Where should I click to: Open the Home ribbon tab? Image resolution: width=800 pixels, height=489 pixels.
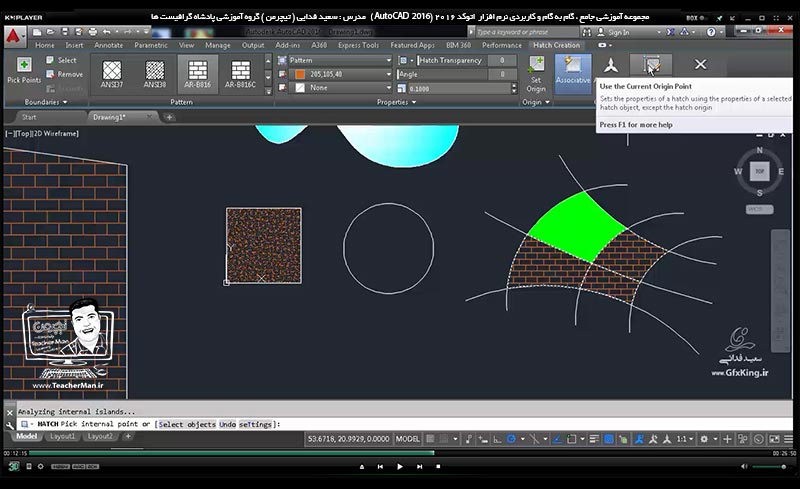pos(44,45)
